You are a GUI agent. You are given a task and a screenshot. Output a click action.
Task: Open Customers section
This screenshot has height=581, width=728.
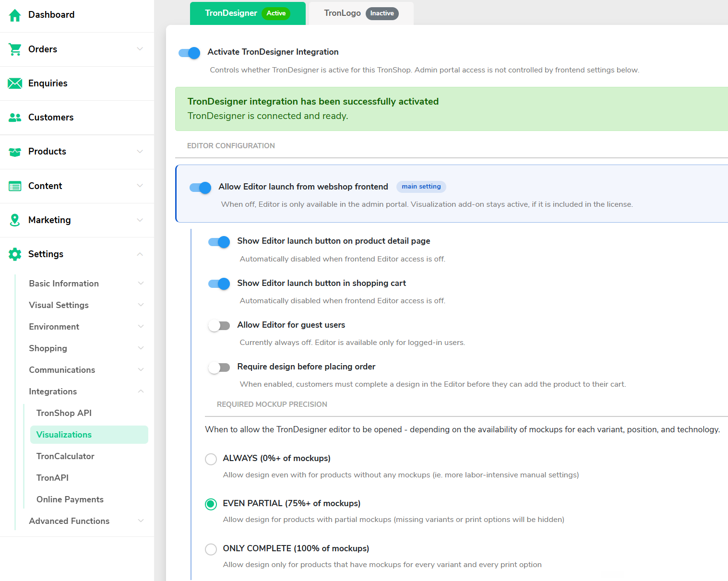(51, 118)
